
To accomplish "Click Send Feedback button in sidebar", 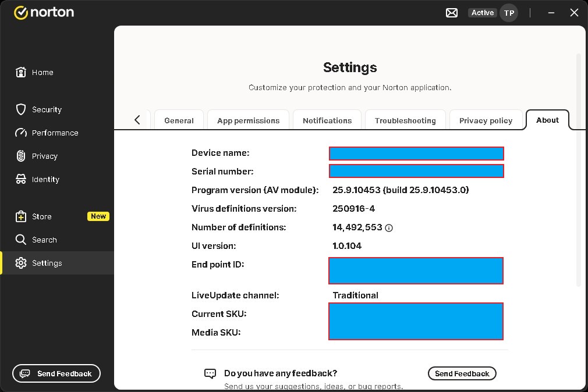I will pyautogui.click(x=56, y=373).
